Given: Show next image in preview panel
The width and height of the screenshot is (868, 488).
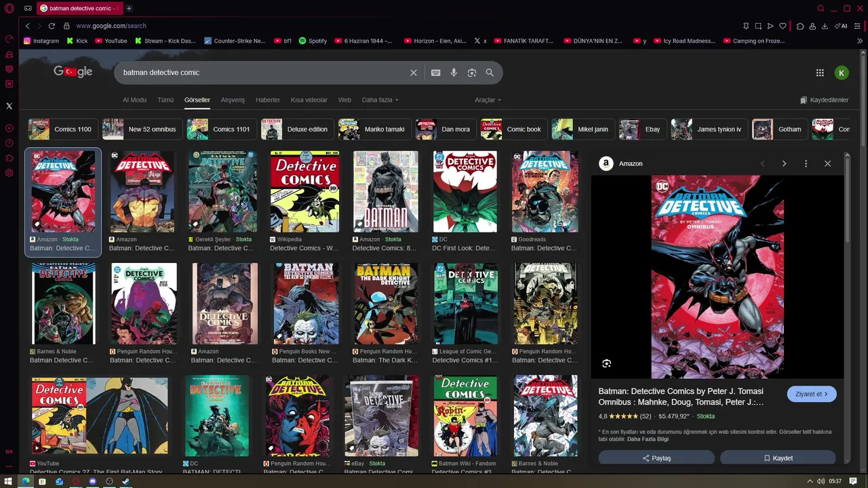Looking at the screenshot, I should coord(784,163).
